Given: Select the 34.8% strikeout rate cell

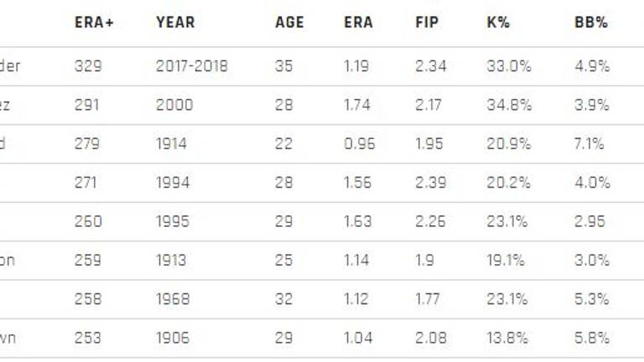Looking at the screenshot, I should click(x=509, y=105).
